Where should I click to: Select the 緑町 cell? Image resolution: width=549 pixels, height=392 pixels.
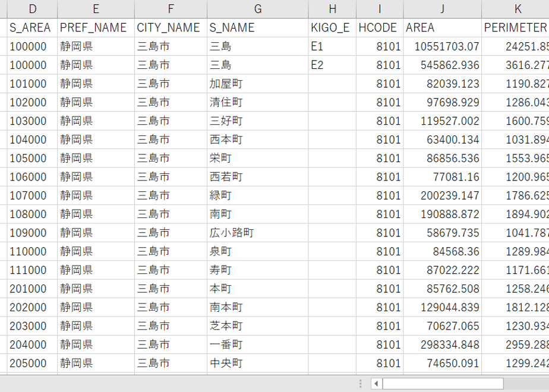pos(258,195)
